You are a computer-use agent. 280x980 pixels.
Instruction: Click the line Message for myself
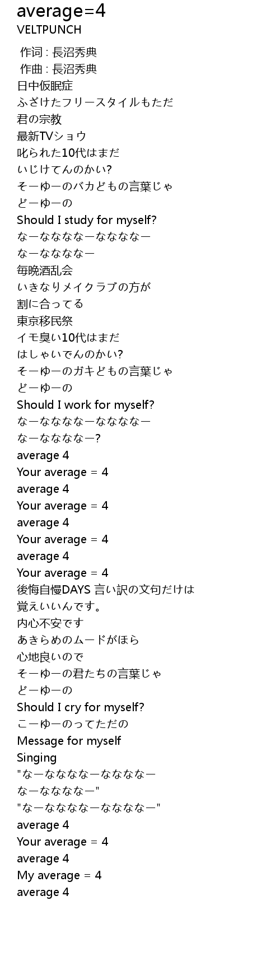[69, 741]
